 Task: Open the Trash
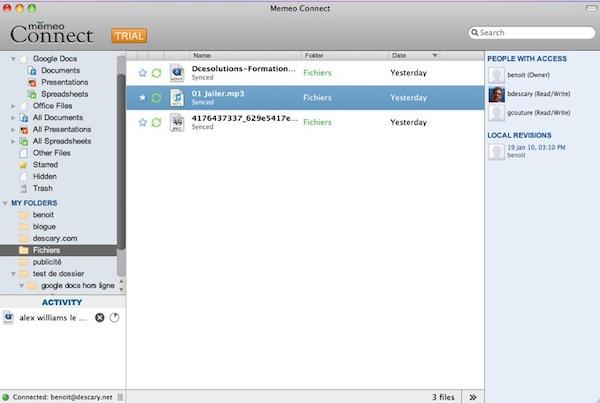click(x=42, y=188)
